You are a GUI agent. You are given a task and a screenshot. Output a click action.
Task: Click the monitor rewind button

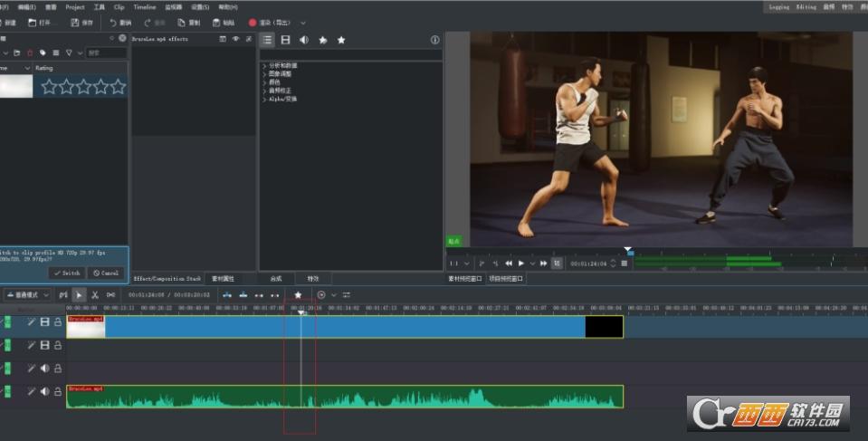[x=509, y=264]
